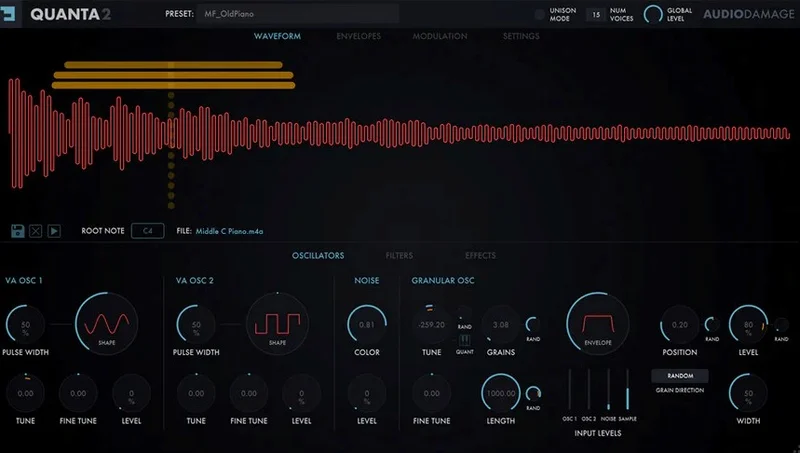Viewport: 800px width, 453px height.
Task: Click the top orange grain bar
Action: 173,65
